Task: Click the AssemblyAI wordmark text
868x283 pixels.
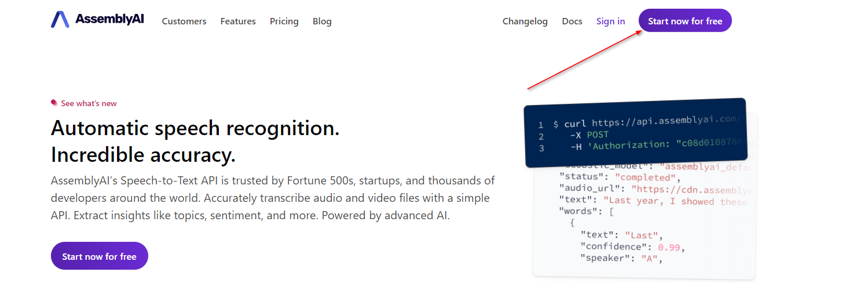Action: click(109, 20)
